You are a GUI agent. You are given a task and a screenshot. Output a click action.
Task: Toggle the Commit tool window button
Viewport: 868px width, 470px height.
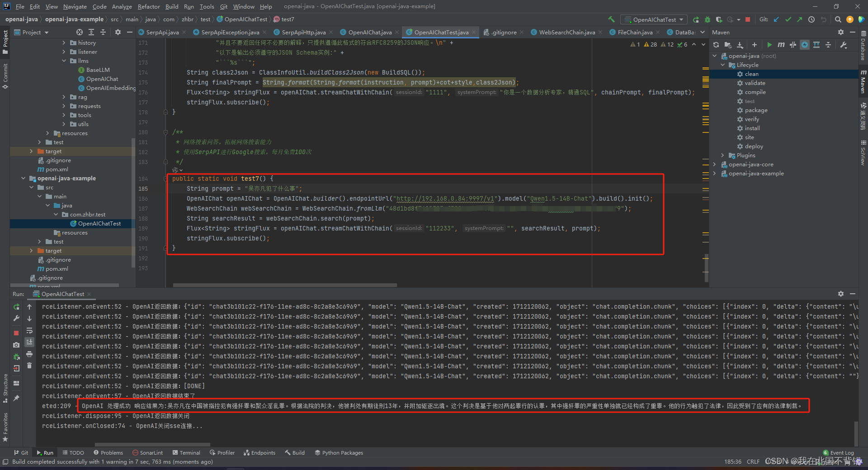click(x=5, y=75)
